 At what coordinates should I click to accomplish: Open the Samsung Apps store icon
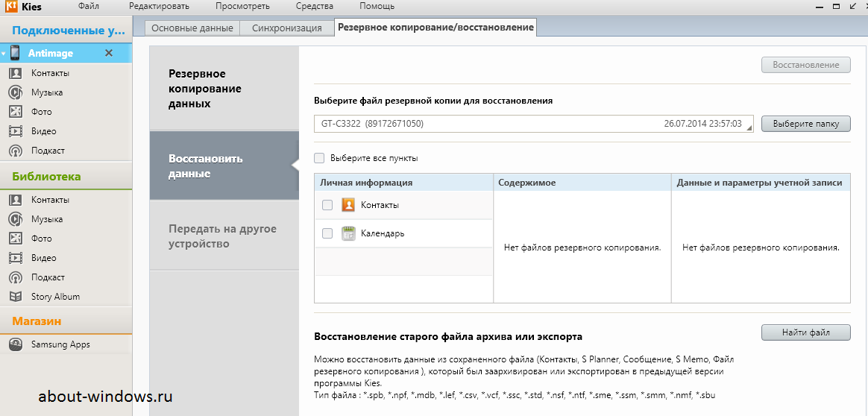click(16, 344)
